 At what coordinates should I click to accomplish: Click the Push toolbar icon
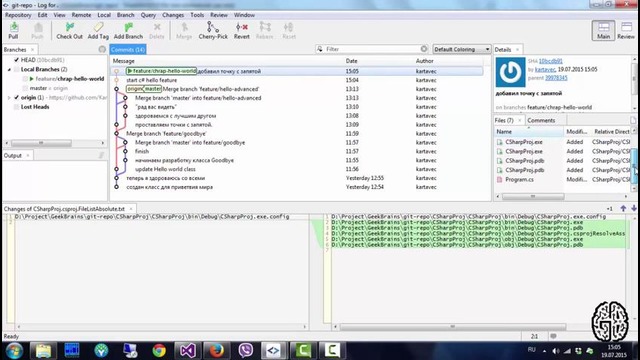(x=37, y=31)
